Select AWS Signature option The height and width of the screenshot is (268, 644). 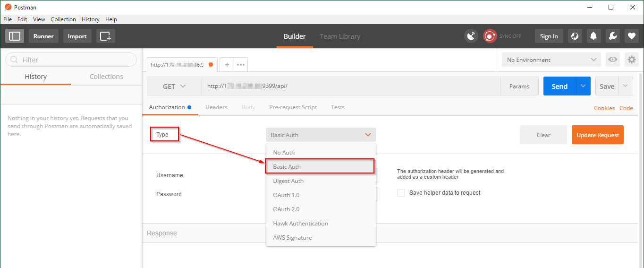[321, 237]
